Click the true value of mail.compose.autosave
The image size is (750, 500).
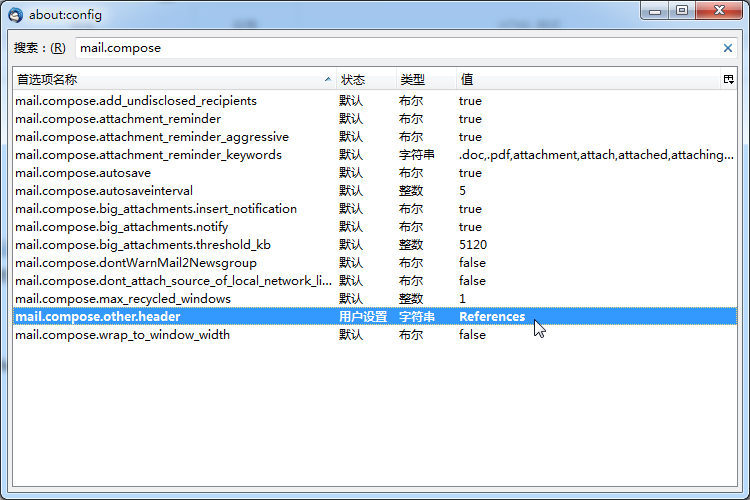tap(470, 173)
